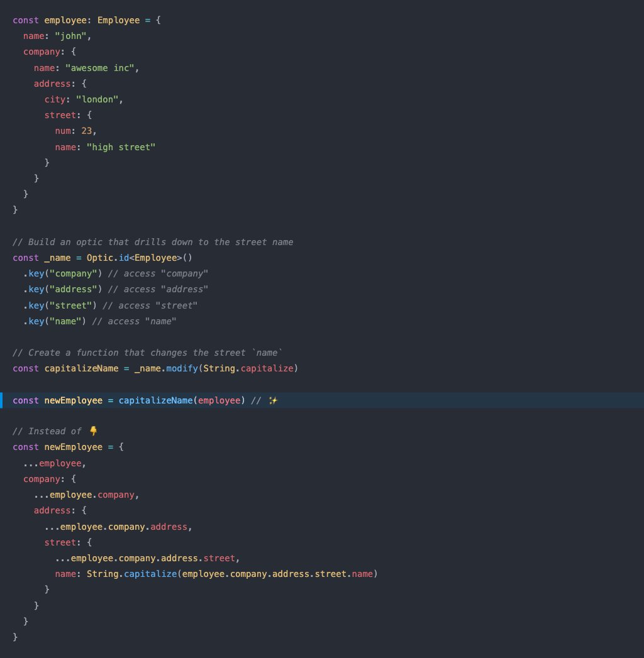Screen dimensions: 644x658
Task: Click the blue marker of highlighted line
Action: [1, 400]
